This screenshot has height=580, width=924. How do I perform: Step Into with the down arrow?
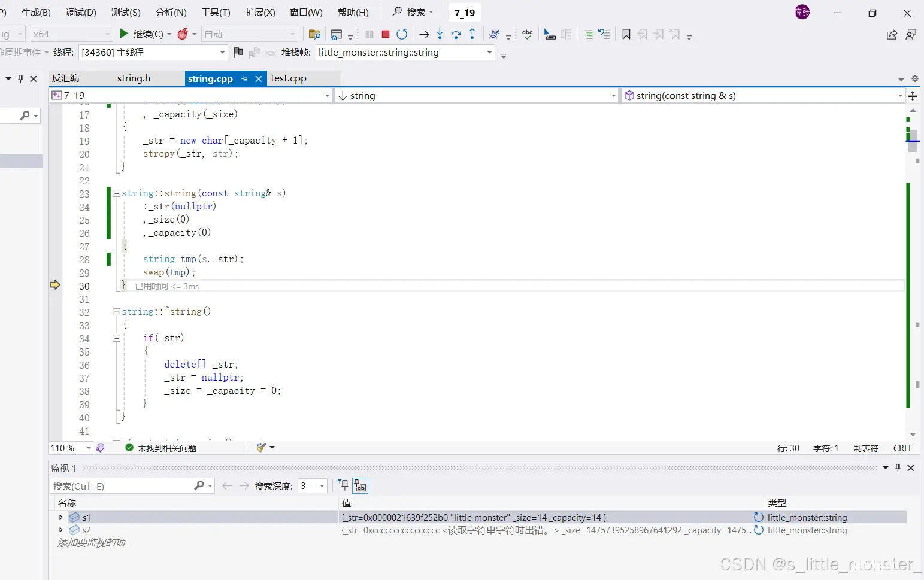(x=440, y=34)
